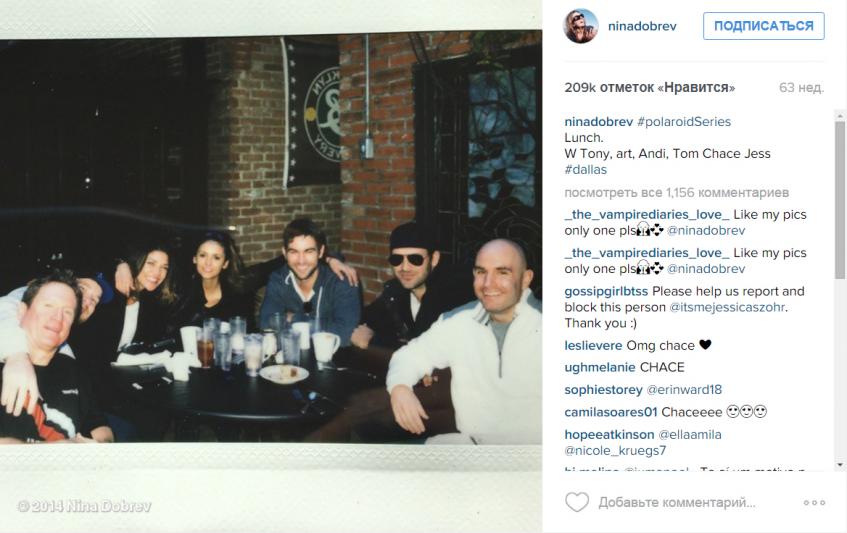Click the scrollbar down arrow

tap(840, 464)
